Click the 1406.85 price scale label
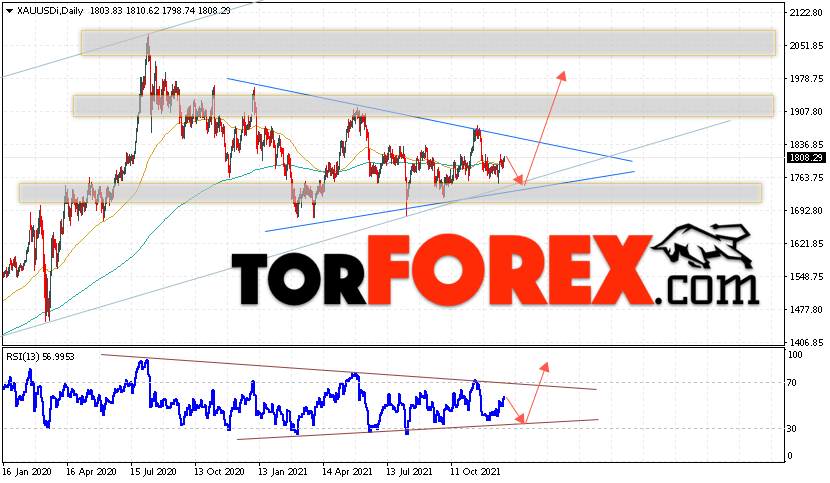Screen dimensions: 830x483 806,343
